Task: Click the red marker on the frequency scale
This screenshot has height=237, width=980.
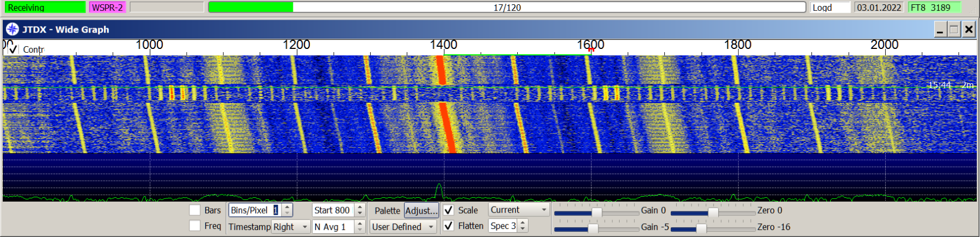Action: pyautogui.click(x=591, y=49)
